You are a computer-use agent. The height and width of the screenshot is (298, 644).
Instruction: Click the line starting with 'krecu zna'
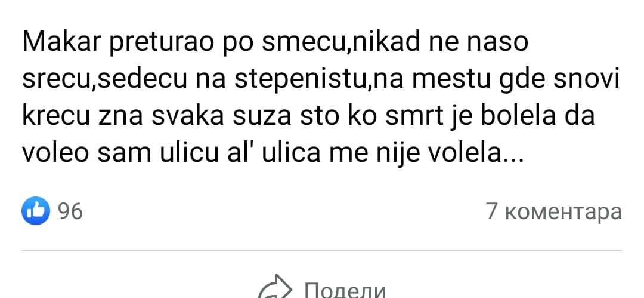tap(308, 116)
